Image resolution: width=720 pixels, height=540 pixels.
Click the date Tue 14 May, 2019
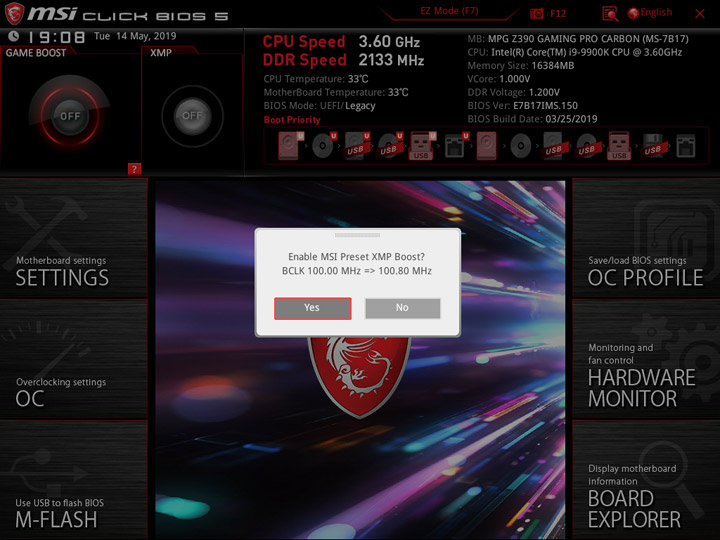(x=135, y=36)
